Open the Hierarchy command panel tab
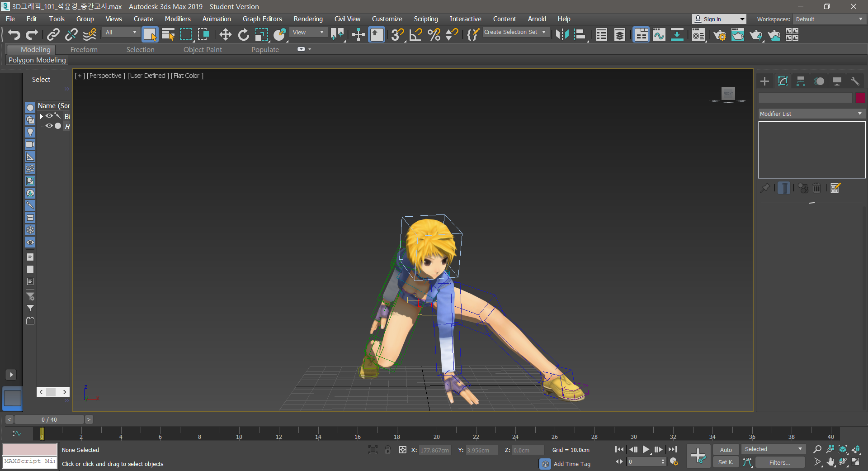 [x=801, y=81]
